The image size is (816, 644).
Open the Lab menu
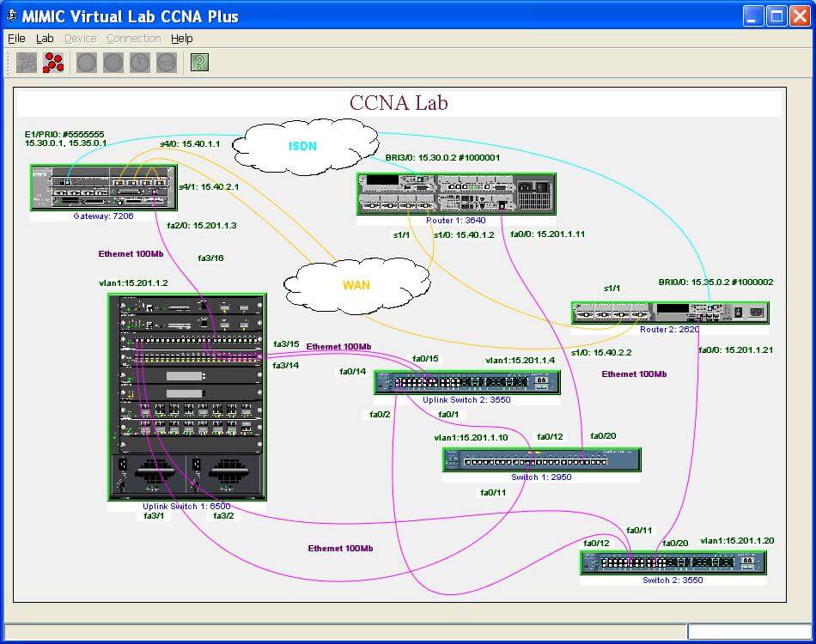point(45,39)
